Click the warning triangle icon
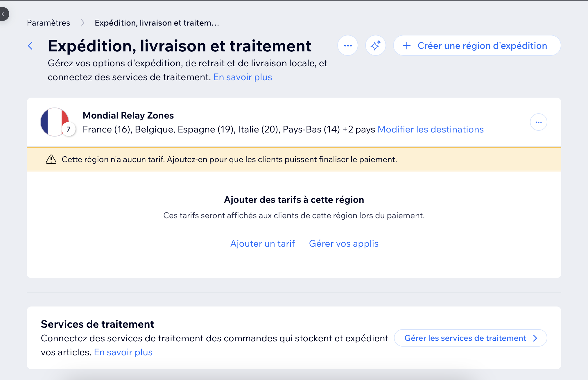588x380 pixels. click(x=51, y=159)
